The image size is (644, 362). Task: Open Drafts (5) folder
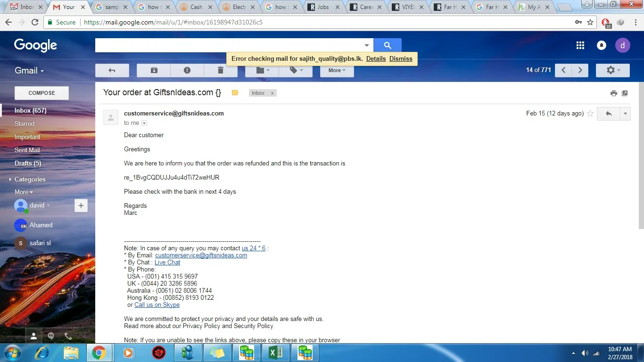tap(28, 163)
